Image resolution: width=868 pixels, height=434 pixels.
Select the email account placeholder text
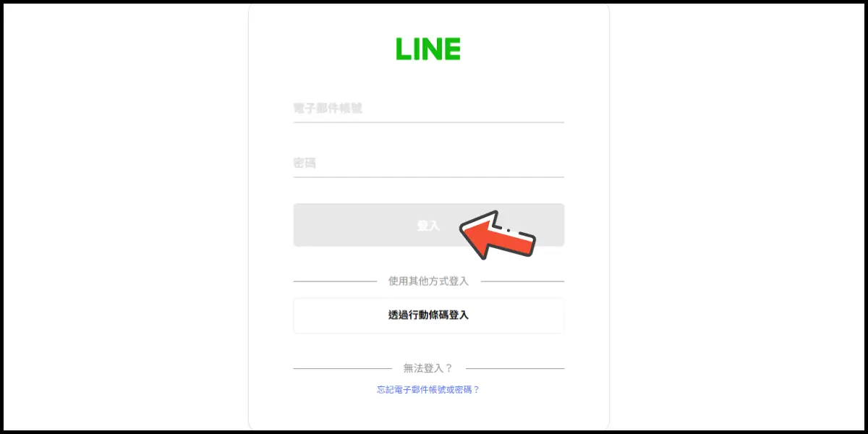328,109
